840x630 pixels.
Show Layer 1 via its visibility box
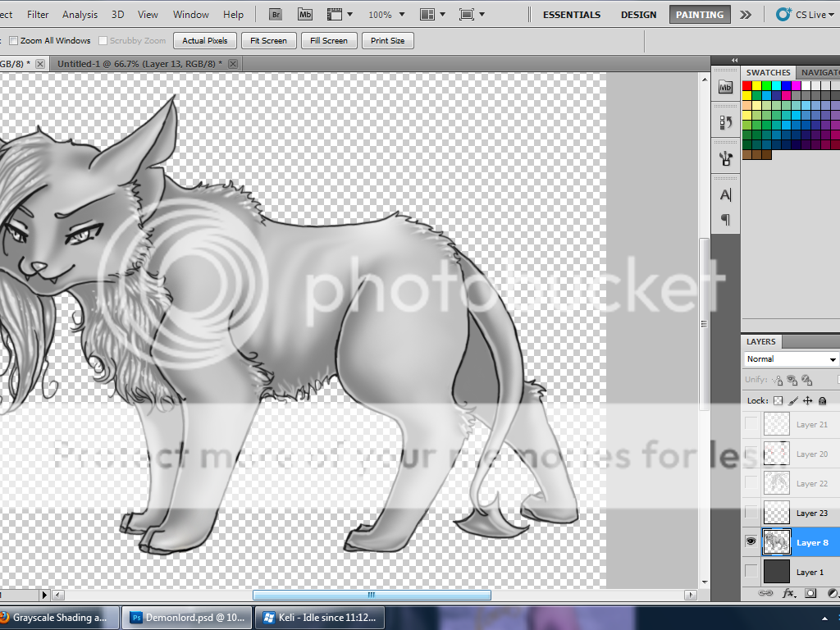point(751,572)
